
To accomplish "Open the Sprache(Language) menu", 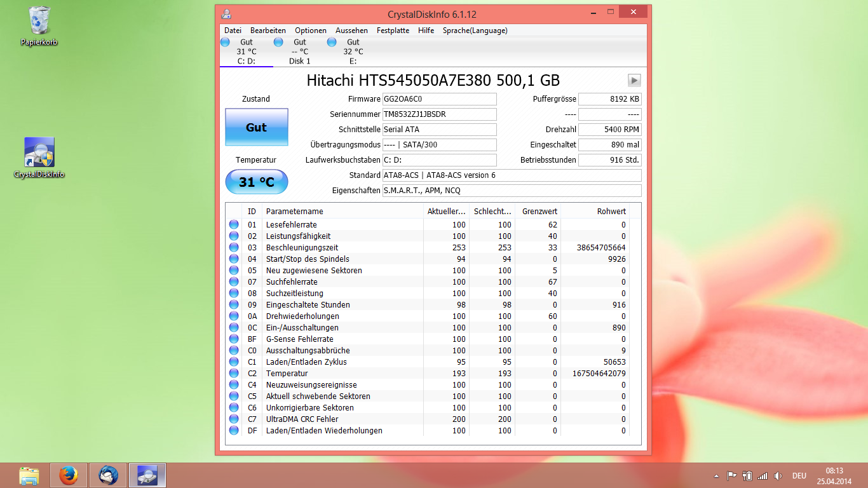I will click(475, 30).
